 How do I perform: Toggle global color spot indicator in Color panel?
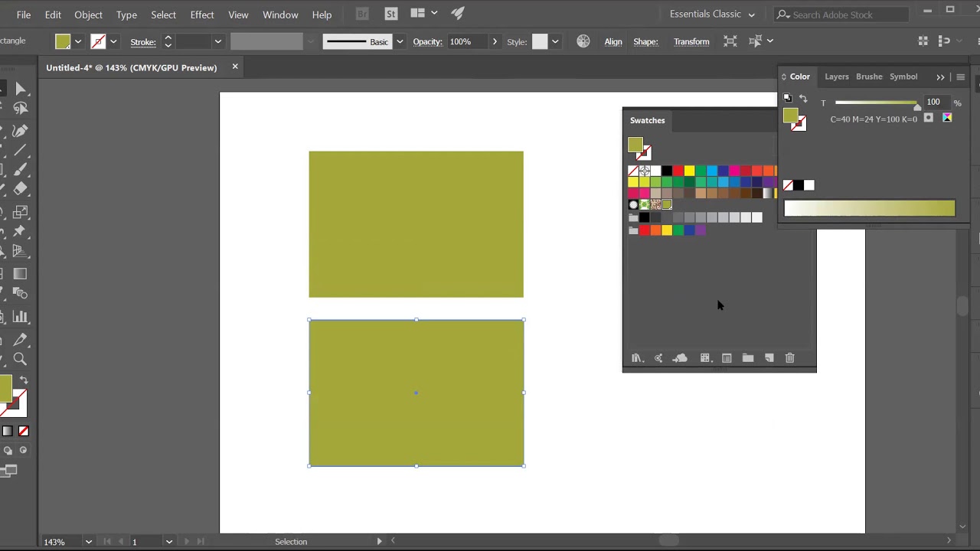click(x=929, y=118)
